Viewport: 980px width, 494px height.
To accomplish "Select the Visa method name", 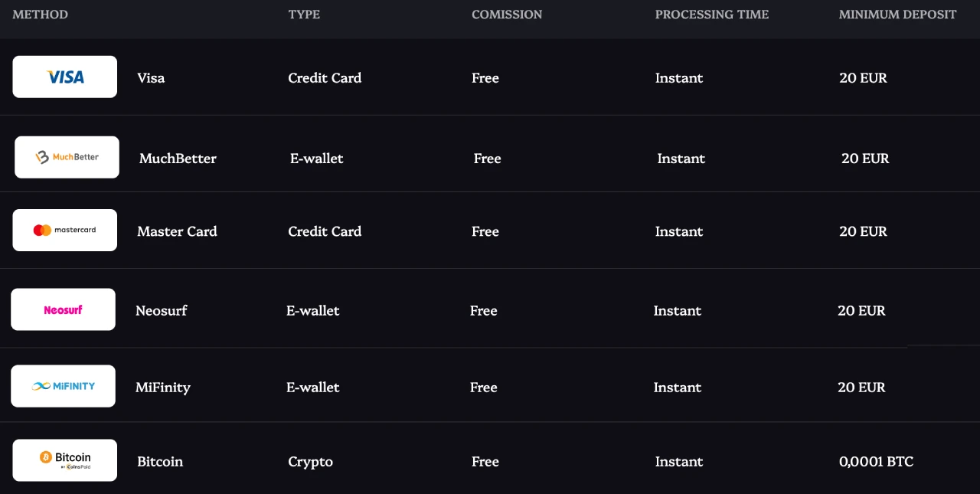I will tap(151, 78).
